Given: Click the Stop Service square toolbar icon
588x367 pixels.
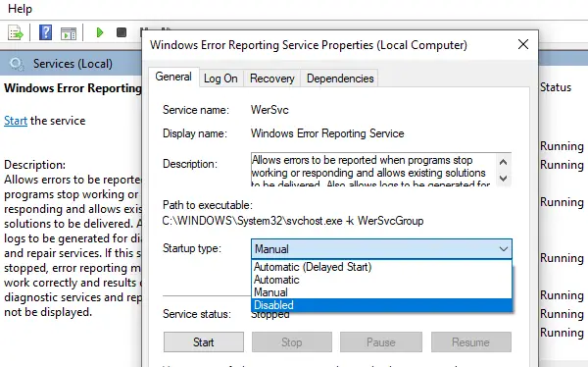Looking at the screenshot, I should (x=122, y=32).
